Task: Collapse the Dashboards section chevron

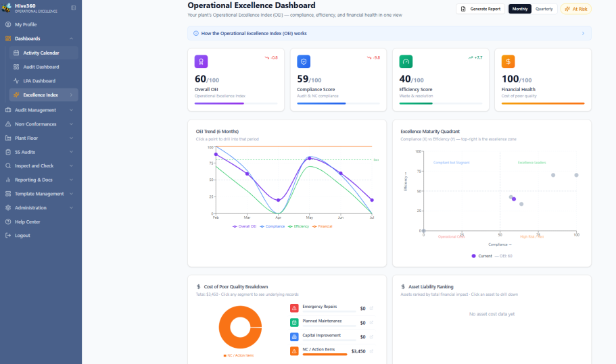Action: (x=71, y=38)
